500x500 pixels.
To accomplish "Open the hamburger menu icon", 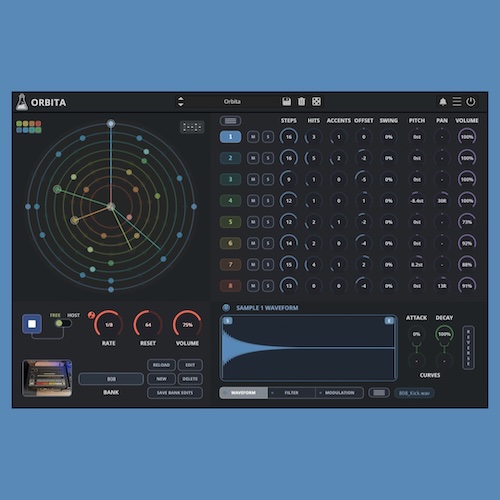I will point(457,102).
